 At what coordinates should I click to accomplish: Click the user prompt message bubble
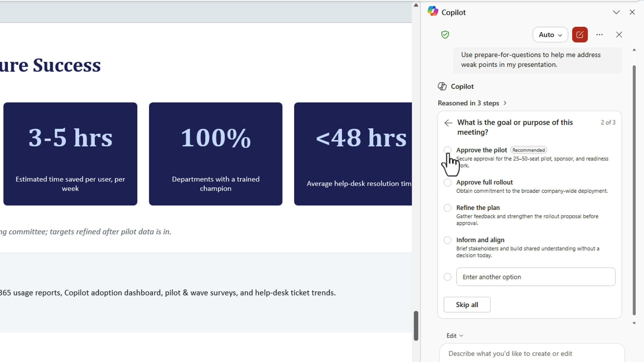pyautogui.click(x=537, y=60)
